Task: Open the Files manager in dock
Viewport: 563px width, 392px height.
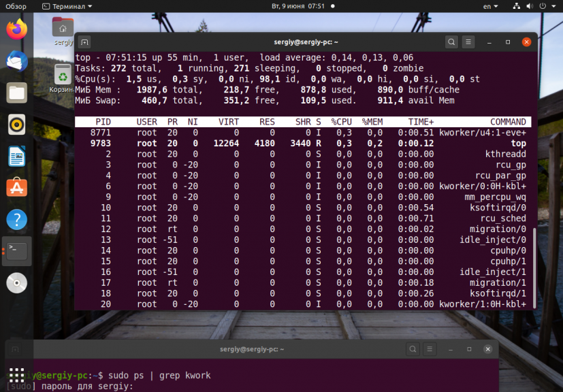Action: (17, 93)
